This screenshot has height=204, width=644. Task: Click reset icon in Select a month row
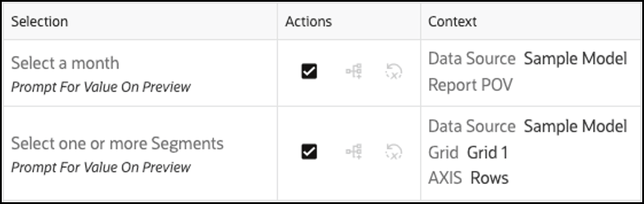tap(394, 71)
